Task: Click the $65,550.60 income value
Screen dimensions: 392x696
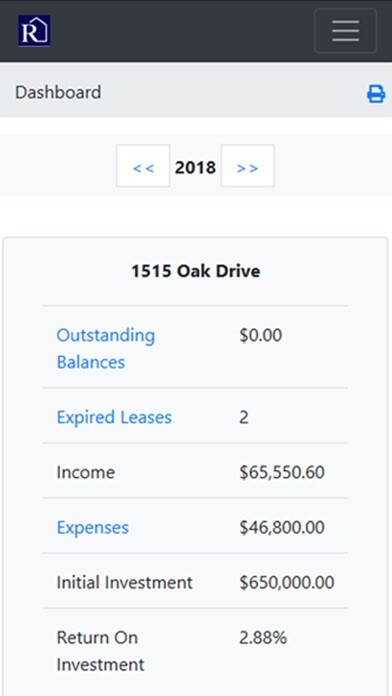Action: (282, 472)
